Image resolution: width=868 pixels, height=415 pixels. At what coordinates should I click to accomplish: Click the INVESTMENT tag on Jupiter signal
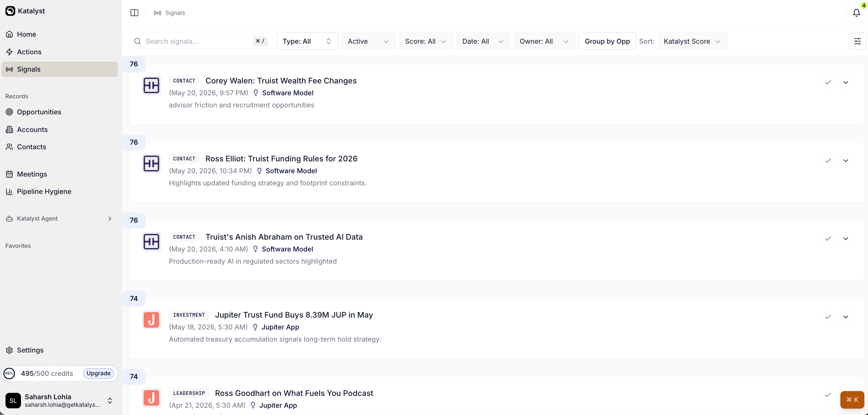189,315
